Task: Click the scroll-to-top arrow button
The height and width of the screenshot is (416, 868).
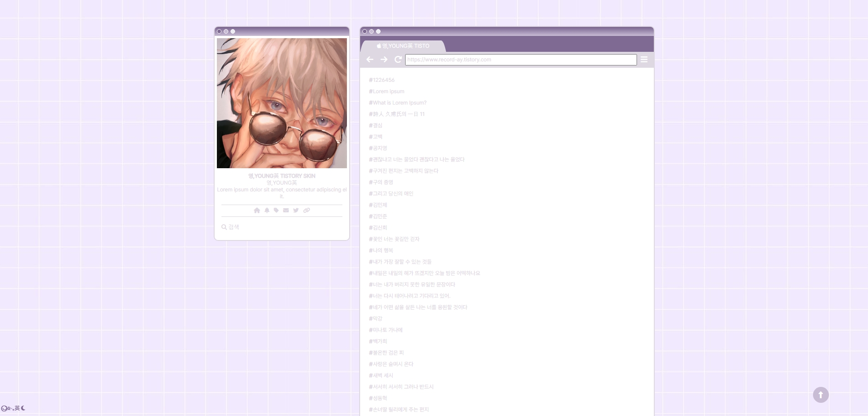Action: point(821,395)
